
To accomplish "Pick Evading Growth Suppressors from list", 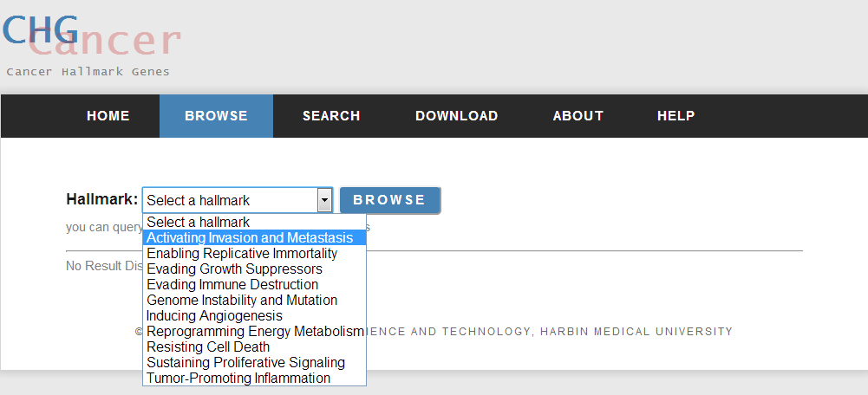I will tap(234, 269).
